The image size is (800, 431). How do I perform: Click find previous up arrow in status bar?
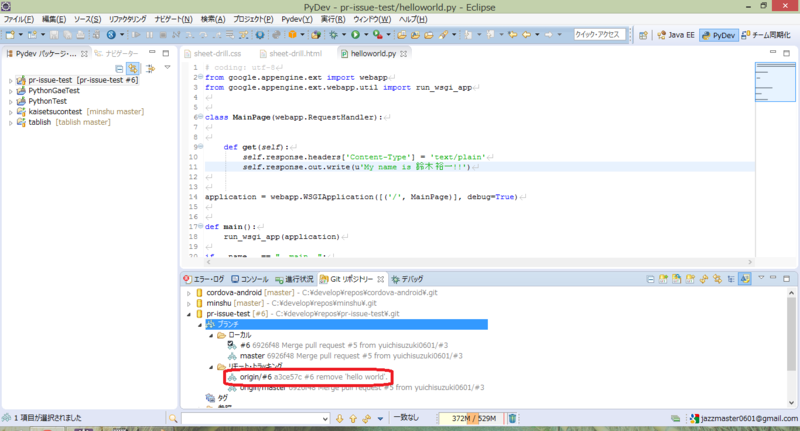point(353,418)
